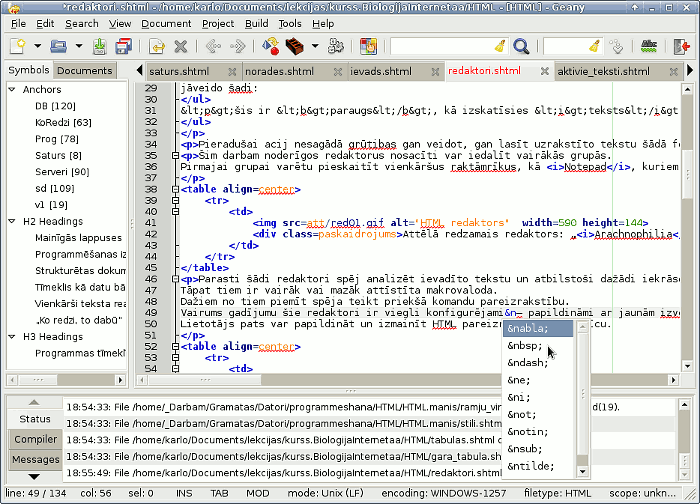Collapse the Anchors tree group
The height and width of the screenshot is (504, 700).
tap(12, 90)
